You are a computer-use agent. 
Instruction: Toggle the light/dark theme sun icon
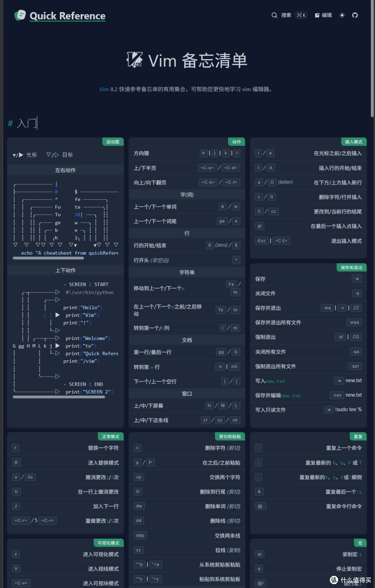pos(342,15)
